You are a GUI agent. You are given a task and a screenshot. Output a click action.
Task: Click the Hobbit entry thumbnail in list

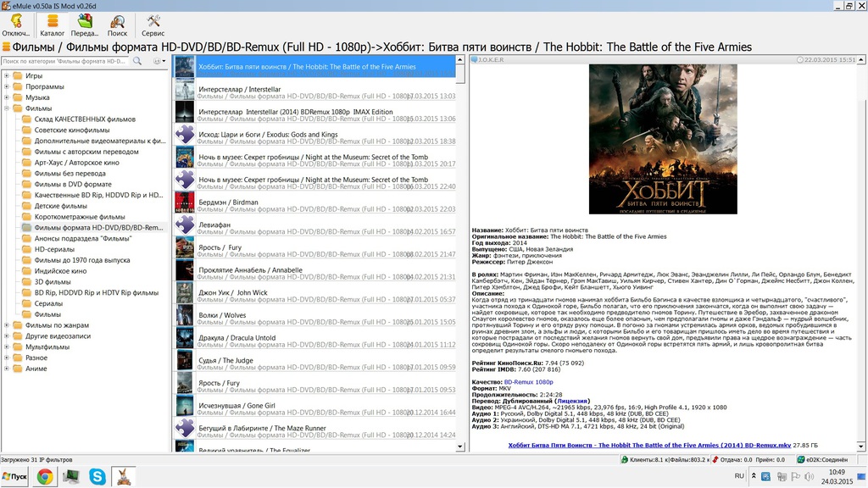coord(184,66)
